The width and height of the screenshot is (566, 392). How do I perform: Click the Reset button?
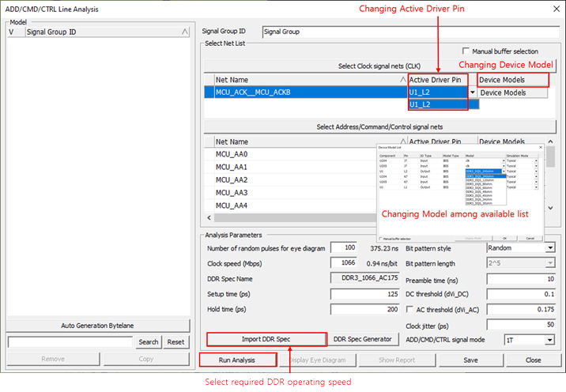pos(176,342)
